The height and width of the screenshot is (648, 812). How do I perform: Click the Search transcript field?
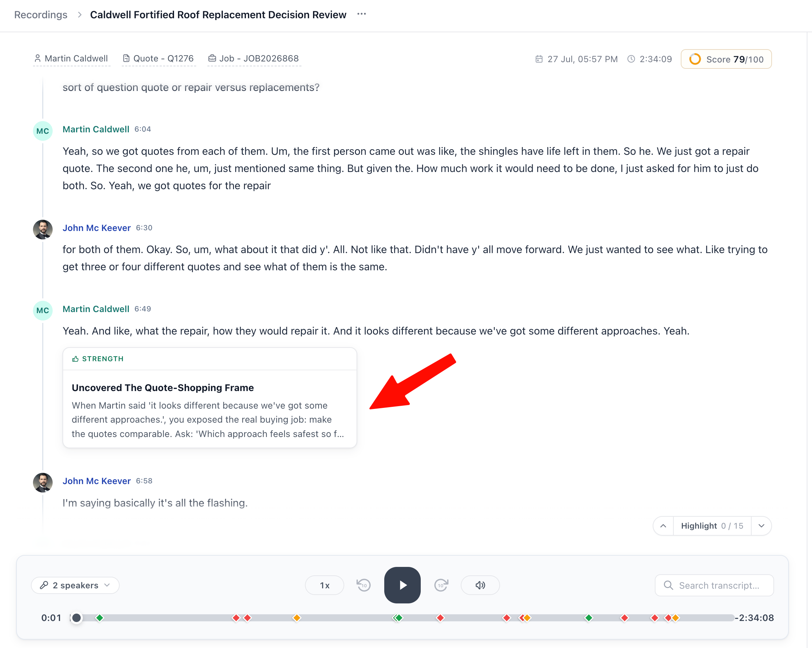(x=714, y=585)
